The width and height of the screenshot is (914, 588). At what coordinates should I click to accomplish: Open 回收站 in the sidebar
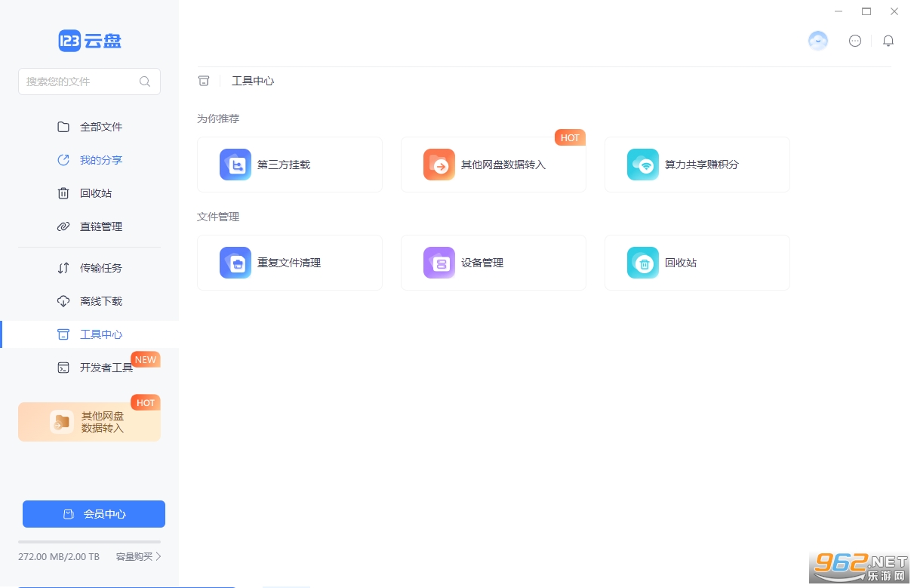coord(89,193)
